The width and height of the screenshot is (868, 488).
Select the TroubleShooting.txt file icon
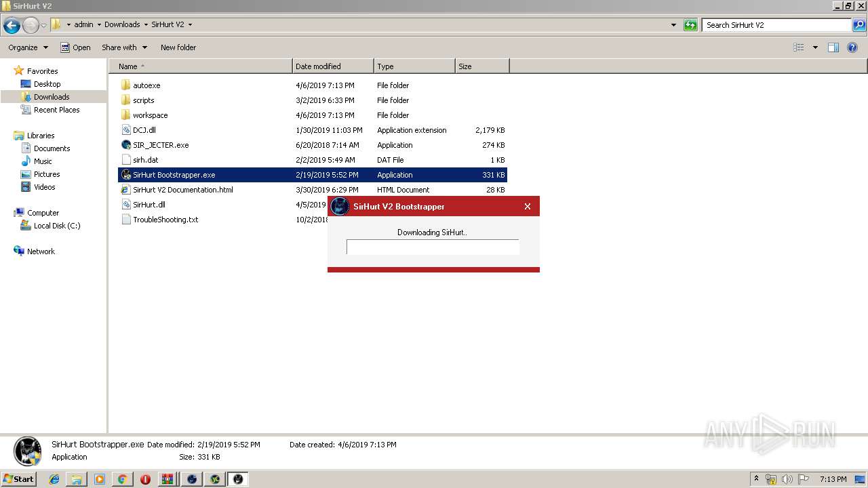[x=125, y=220]
